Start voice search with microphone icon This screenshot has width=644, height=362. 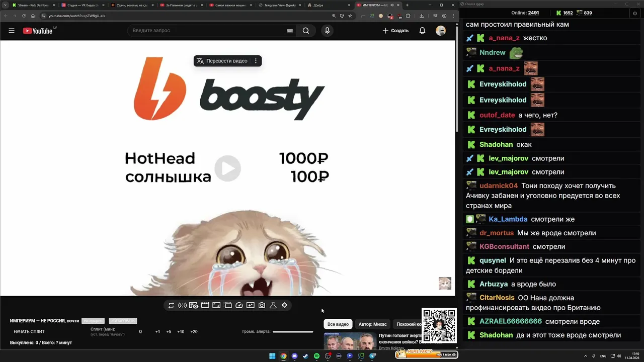[327, 31]
